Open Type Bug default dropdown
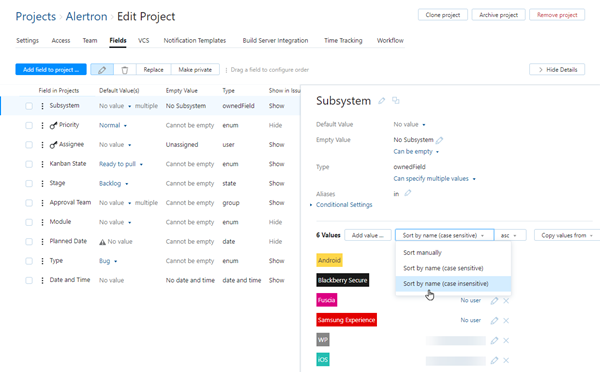The width and height of the screenshot is (600, 372). [x=108, y=261]
